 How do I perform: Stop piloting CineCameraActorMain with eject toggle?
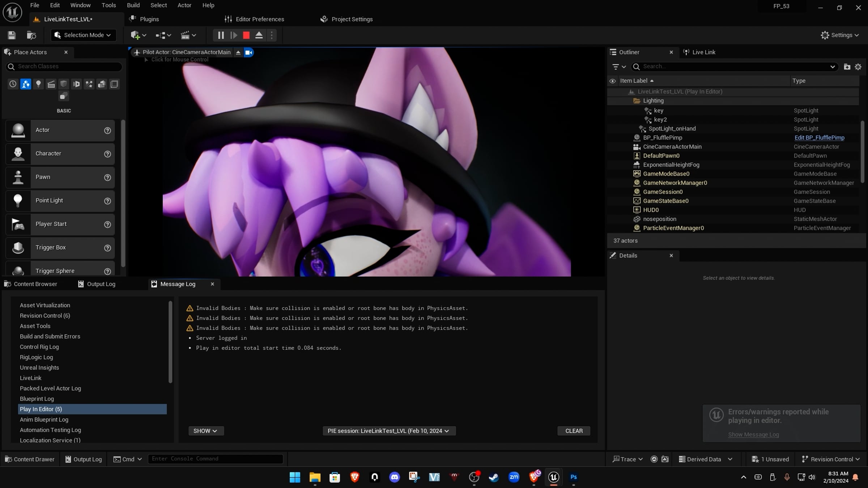238,52
